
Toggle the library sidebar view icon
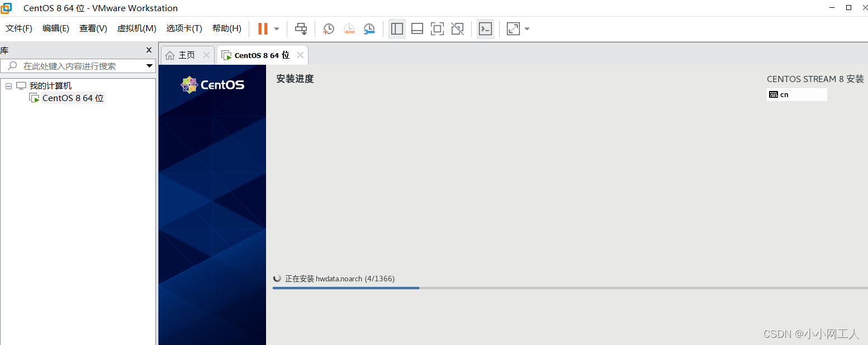click(x=397, y=29)
